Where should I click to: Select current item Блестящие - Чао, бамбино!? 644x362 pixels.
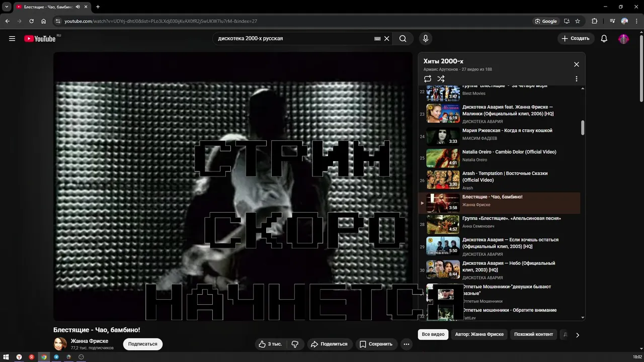coord(499,203)
